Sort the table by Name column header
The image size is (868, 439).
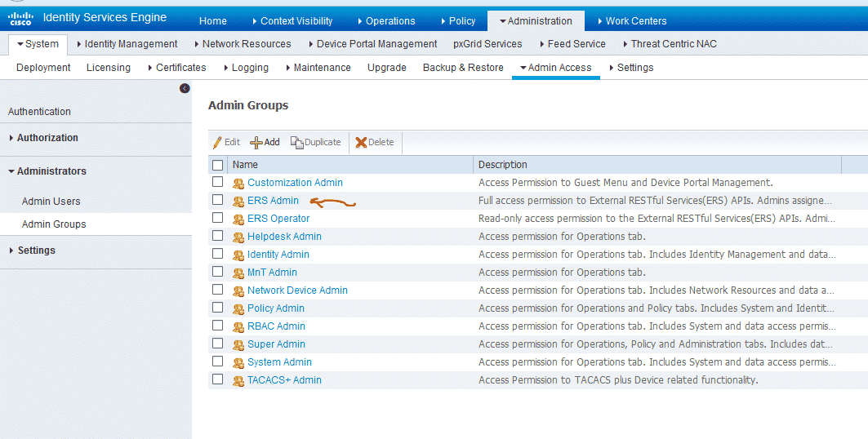(x=245, y=165)
